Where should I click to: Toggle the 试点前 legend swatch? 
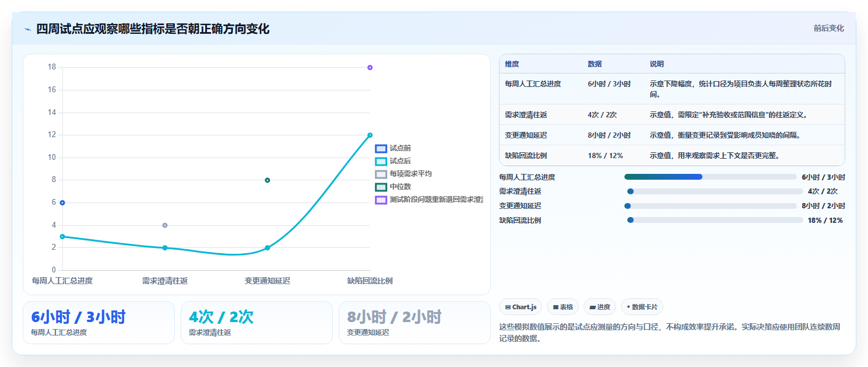(381, 149)
